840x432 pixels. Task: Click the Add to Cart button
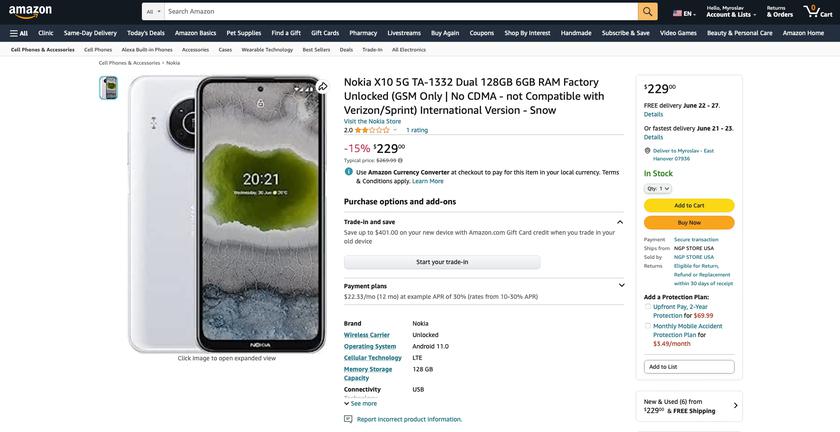(x=689, y=205)
